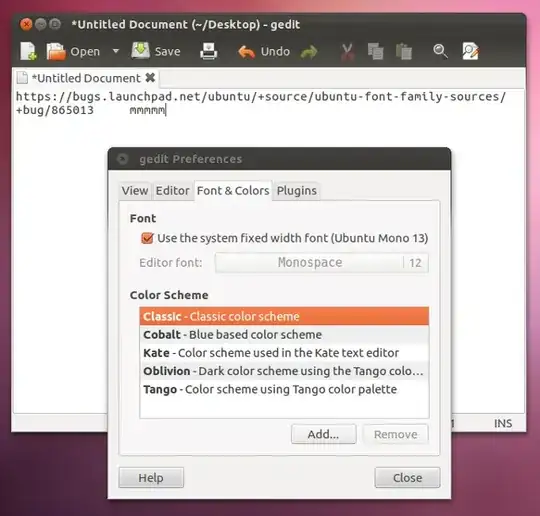Select the Cobalt color scheme
The width and height of the screenshot is (540, 516).
(284, 334)
